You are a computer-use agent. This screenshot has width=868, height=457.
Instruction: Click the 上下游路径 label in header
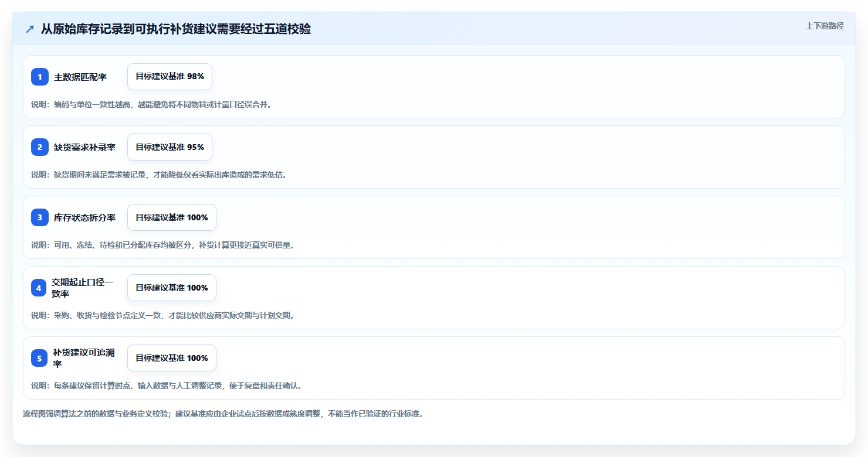click(825, 26)
